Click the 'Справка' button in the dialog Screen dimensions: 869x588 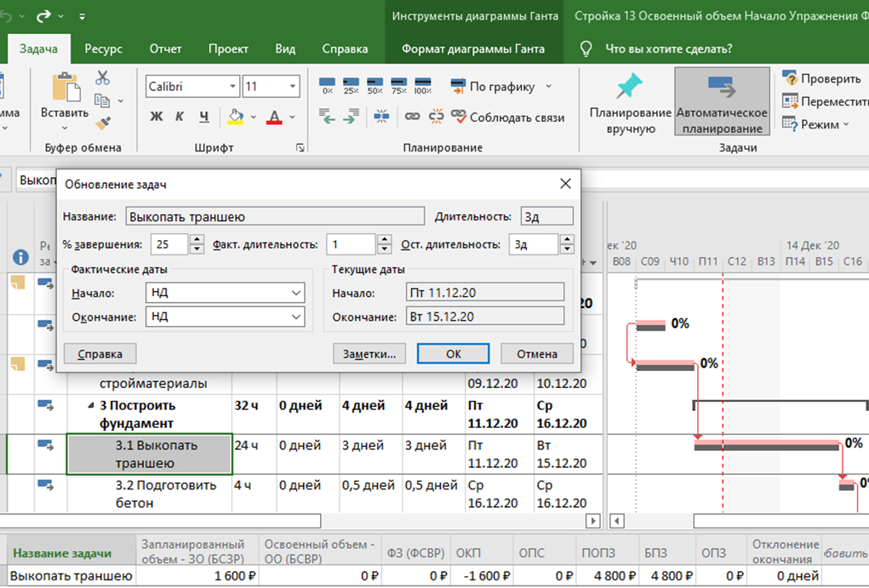100,354
